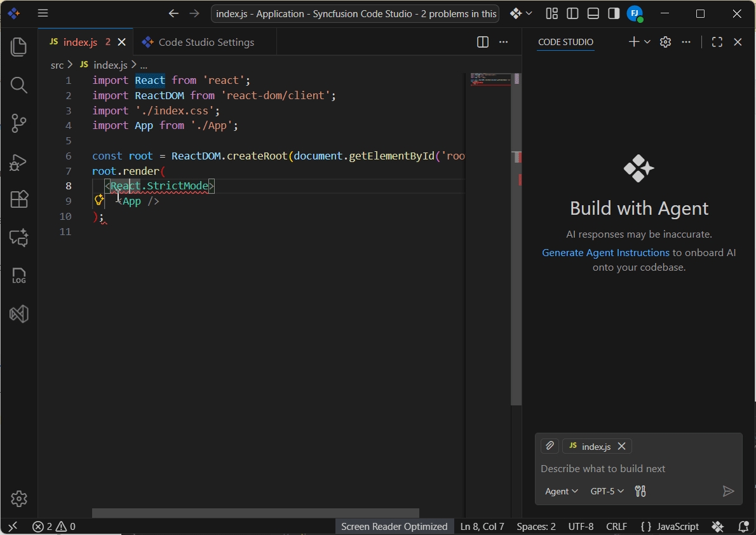Toggle the secondary side bar layout button

pyautogui.click(x=613, y=13)
